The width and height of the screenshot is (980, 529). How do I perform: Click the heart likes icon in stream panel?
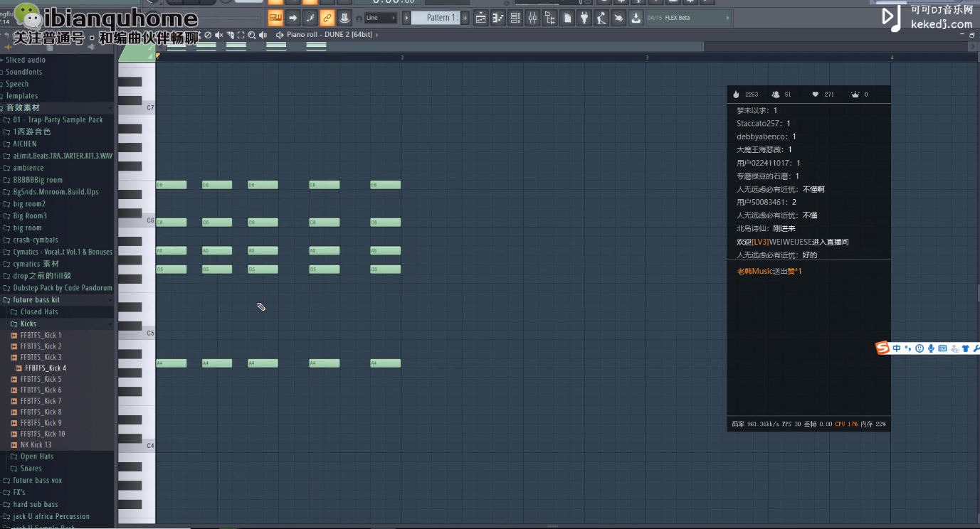pyautogui.click(x=815, y=95)
